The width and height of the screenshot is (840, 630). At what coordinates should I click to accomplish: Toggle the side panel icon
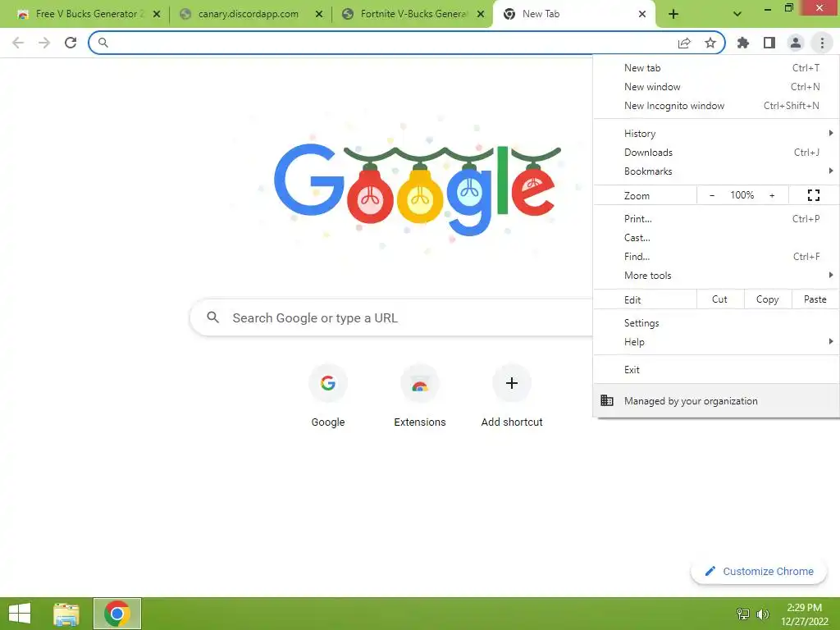click(x=769, y=43)
